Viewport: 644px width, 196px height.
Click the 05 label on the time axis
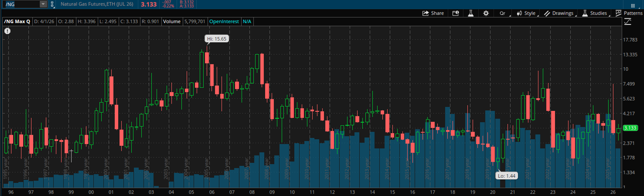(191, 192)
